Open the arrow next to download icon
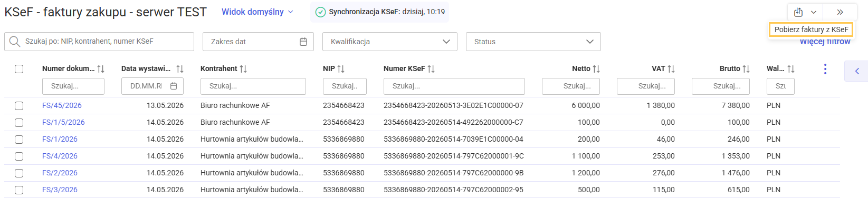Viewport: 868px width, 198px height. pyautogui.click(x=814, y=12)
